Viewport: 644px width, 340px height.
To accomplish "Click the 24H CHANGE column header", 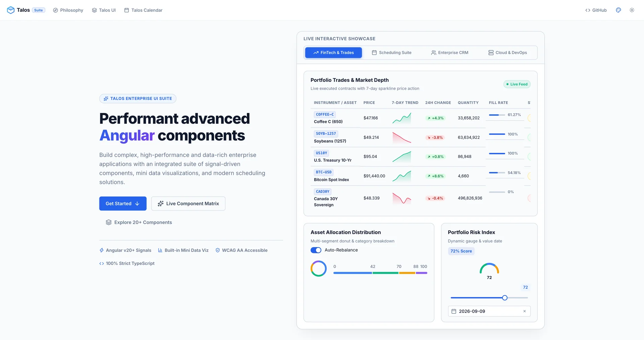I will point(438,103).
